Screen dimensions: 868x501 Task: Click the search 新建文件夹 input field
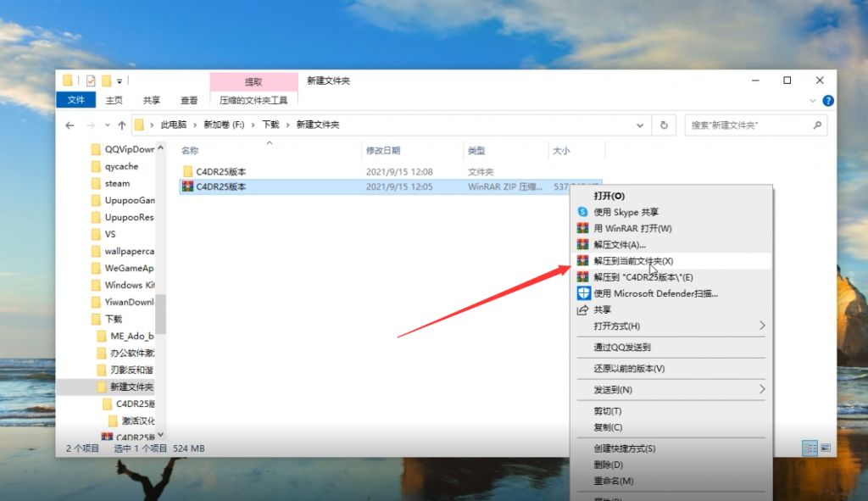coord(748,125)
